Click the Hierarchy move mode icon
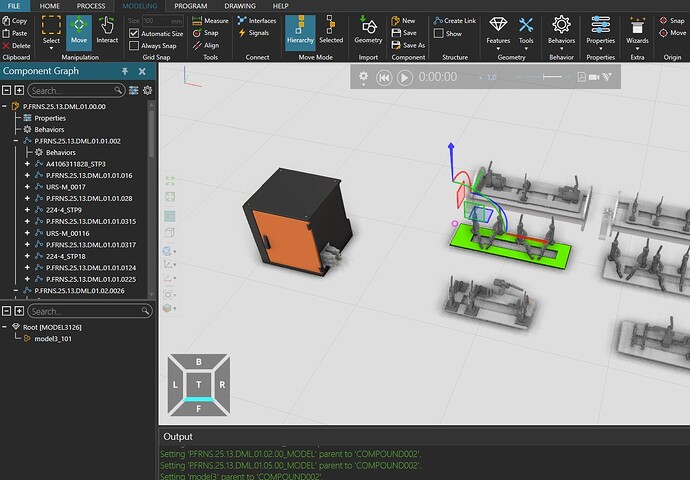 click(x=301, y=30)
